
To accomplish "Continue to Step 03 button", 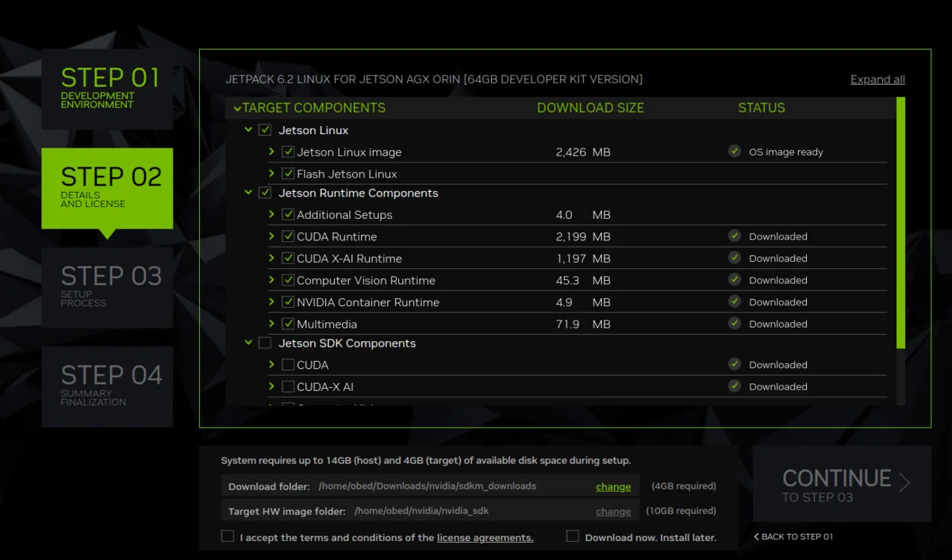I will [x=842, y=484].
